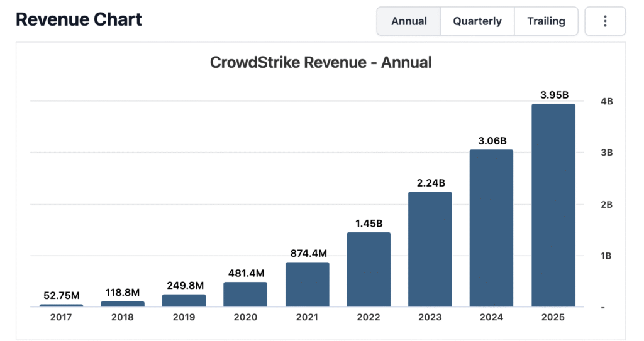Pick the 2022 bar in the chart
Screen dimensions: 644x341
click(x=369, y=270)
